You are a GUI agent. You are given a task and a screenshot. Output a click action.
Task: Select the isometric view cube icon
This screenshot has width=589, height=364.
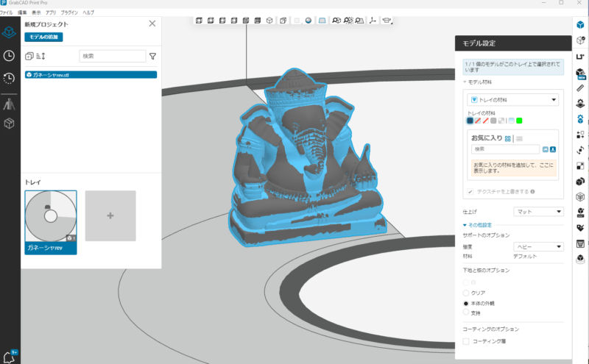tap(270, 20)
